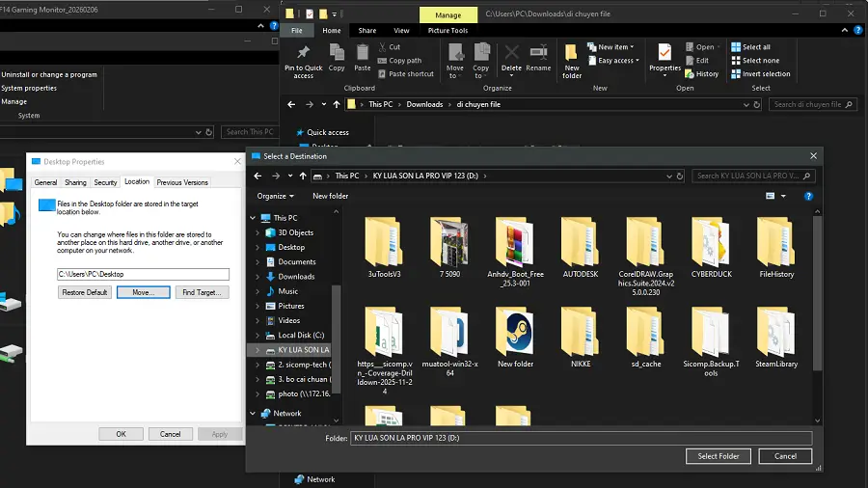Viewport: 868px width, 488px height.
Task: Open the Previous Versions tab
Action: pyautogui.click(x=182, y=182)
